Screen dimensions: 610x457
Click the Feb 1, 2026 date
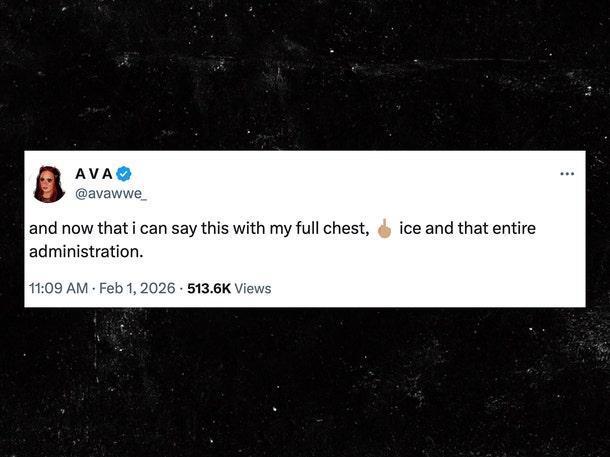click(139, 288)
